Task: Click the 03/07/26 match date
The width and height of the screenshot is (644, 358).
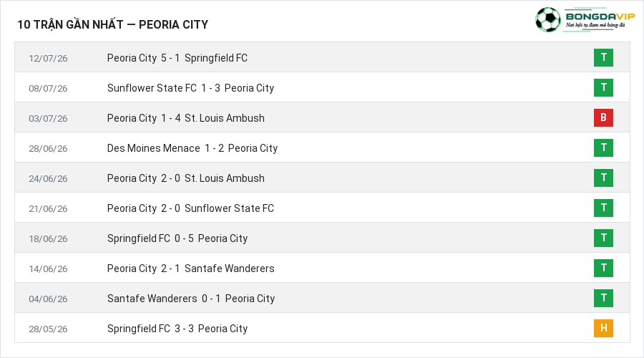Action: click(x=48, y=118)
